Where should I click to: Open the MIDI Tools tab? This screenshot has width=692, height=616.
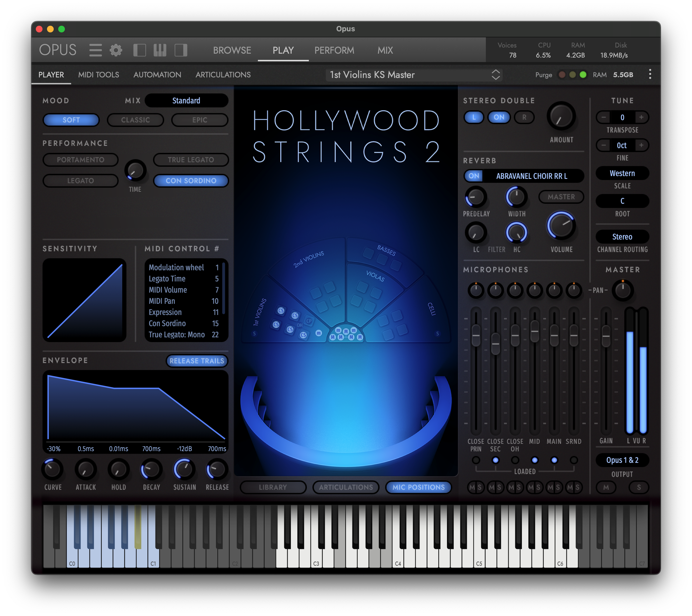pos(98,74)
